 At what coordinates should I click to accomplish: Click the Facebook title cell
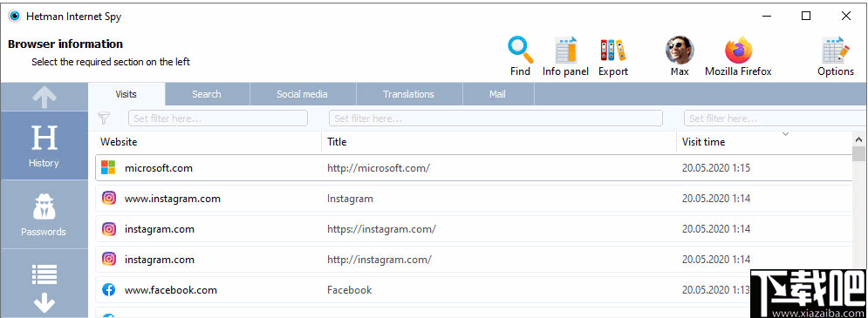pyautogui.click(x=349, y=290)
